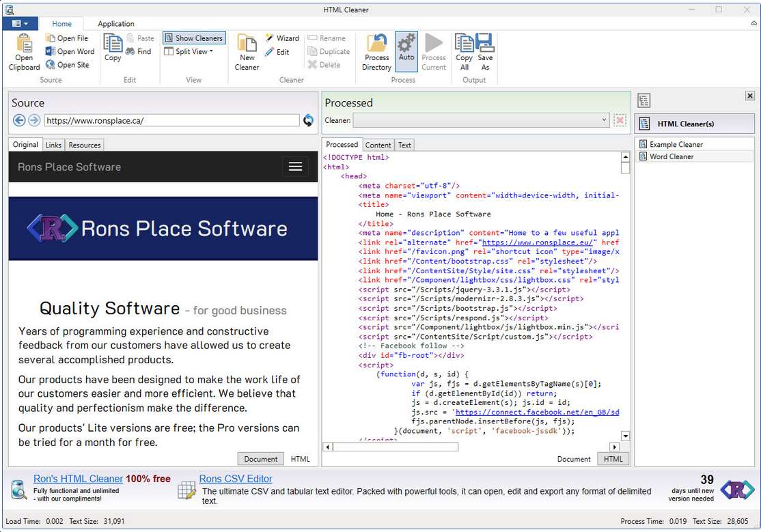Click Rons Place Software navbar brand link
This screenshot has height=532, width=761.
tap(70, 167)
